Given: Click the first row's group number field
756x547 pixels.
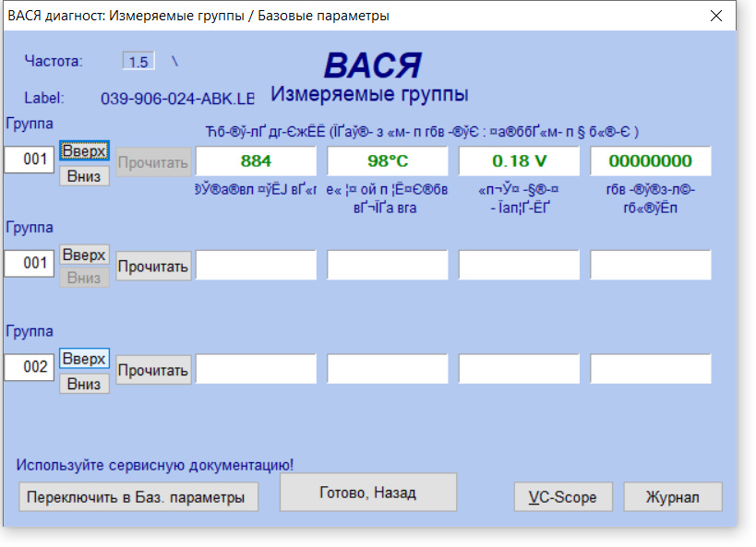Looking at the screenshot, I should [30, 160].
